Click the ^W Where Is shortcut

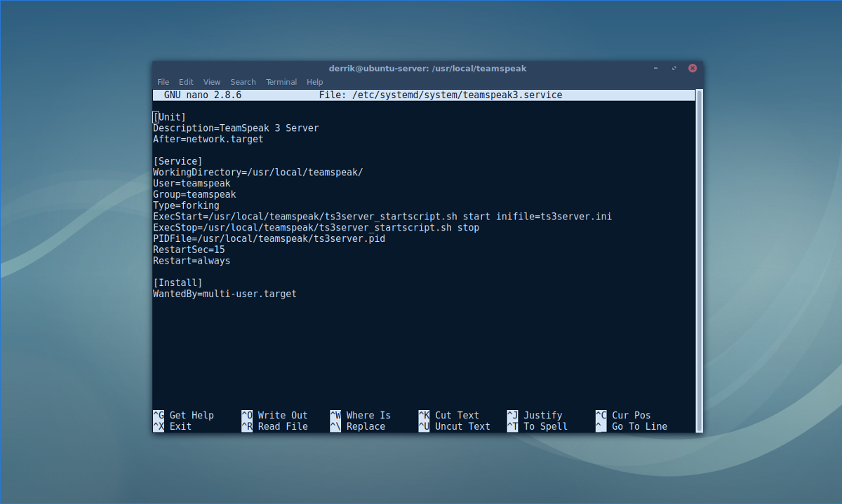[360, 415]
